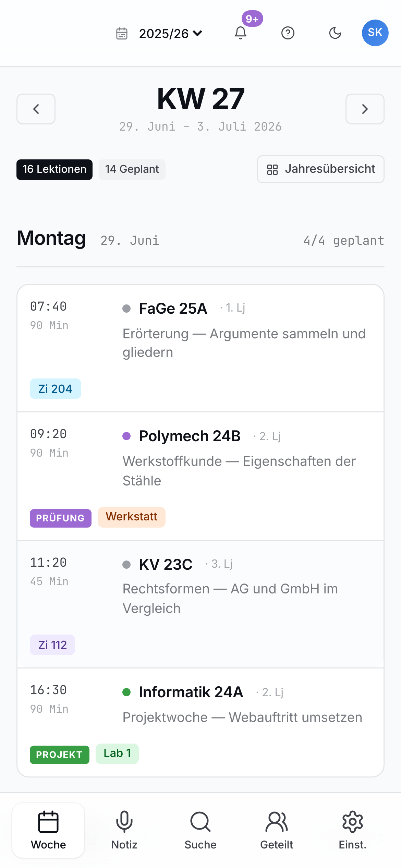401x868 pixels.
Task: Open notifications bell with 9+ badge
Action: [x=241, y=33]
